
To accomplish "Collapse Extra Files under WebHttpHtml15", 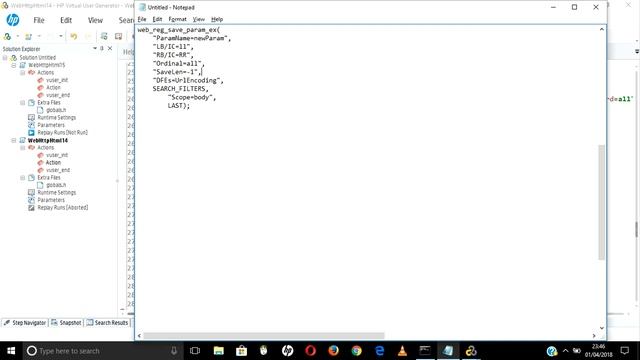I will point(22,102).
